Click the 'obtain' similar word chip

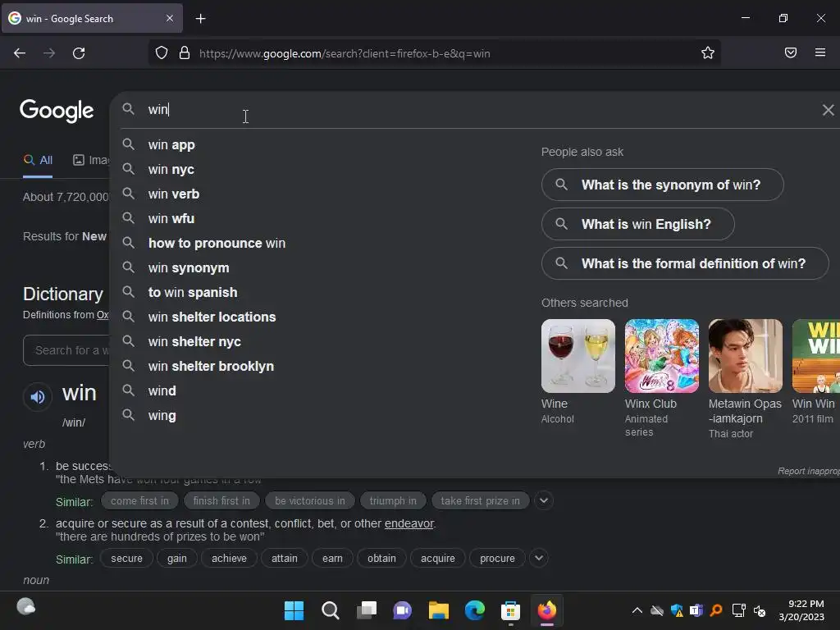pyautogui.click(x=381, y=558)
